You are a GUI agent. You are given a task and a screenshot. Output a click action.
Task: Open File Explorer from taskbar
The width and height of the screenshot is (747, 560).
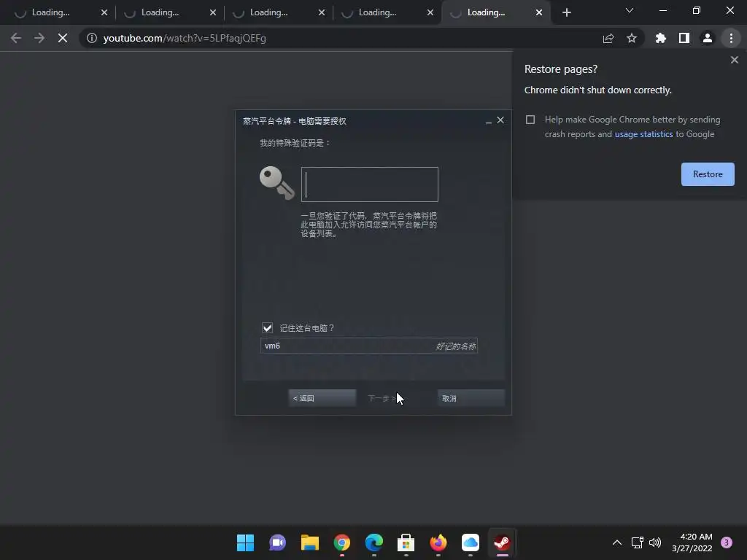(309, 542)
